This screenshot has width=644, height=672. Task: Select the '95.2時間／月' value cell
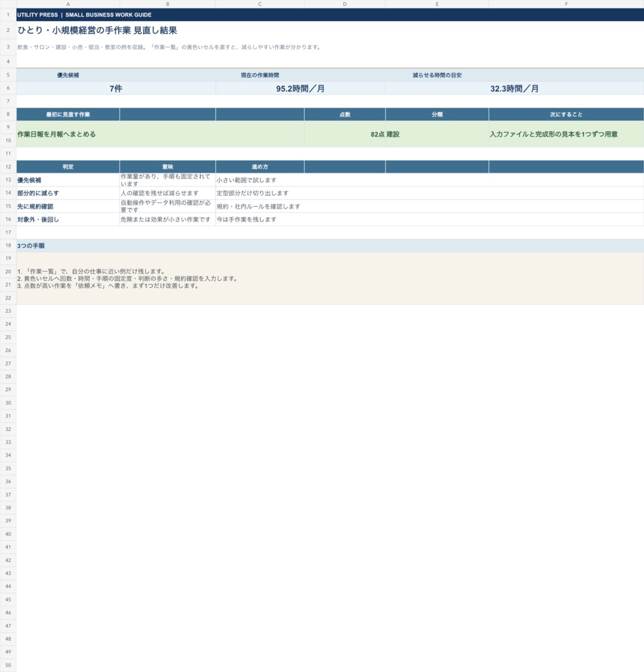(300, 89)
